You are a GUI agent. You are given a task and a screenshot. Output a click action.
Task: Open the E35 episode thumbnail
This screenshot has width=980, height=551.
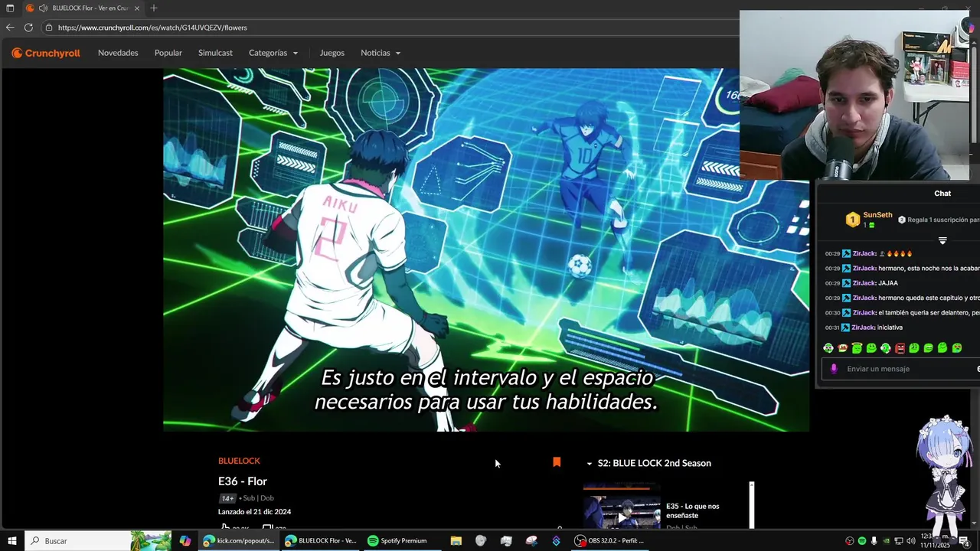point(622,511)
